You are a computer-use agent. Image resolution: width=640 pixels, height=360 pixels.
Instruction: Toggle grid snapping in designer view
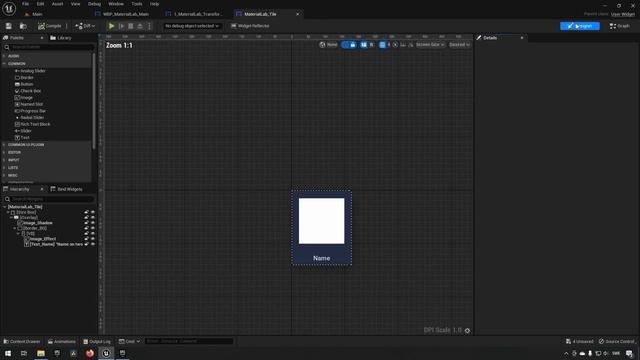click(382, 45)
